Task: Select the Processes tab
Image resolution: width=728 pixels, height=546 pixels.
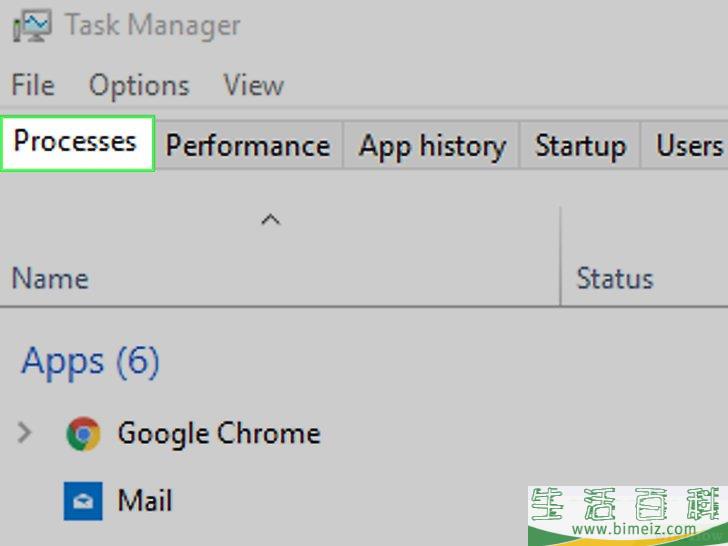Action: pyautogui.click(x=77, y=143)
